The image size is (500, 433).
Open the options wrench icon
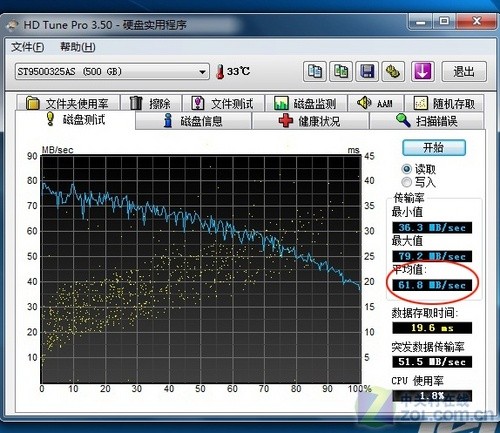393,71
